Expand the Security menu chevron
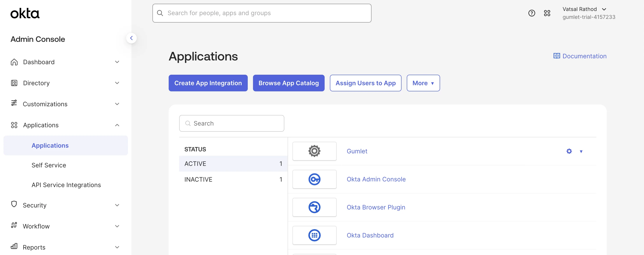Viewport: 644px width, 255px height. tap(117, 205)
